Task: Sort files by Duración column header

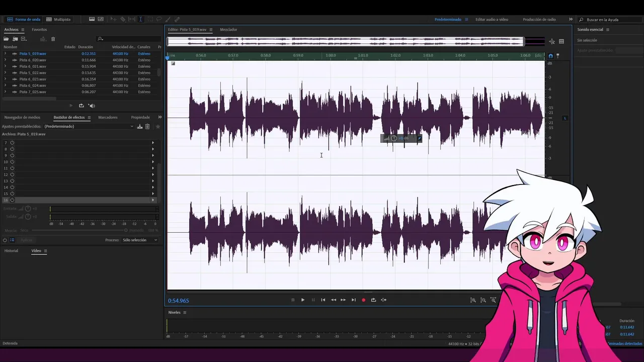Action: pos(86,47)
